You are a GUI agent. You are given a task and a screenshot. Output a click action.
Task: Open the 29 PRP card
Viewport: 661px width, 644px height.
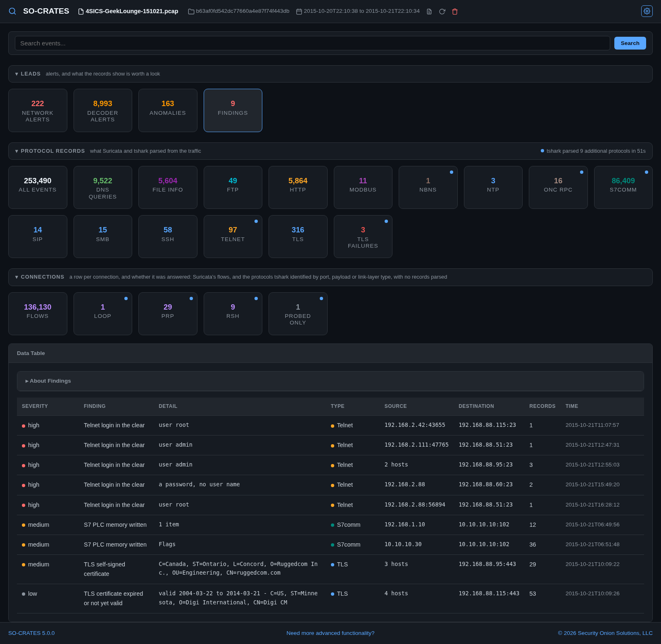(x=168, y=314)
